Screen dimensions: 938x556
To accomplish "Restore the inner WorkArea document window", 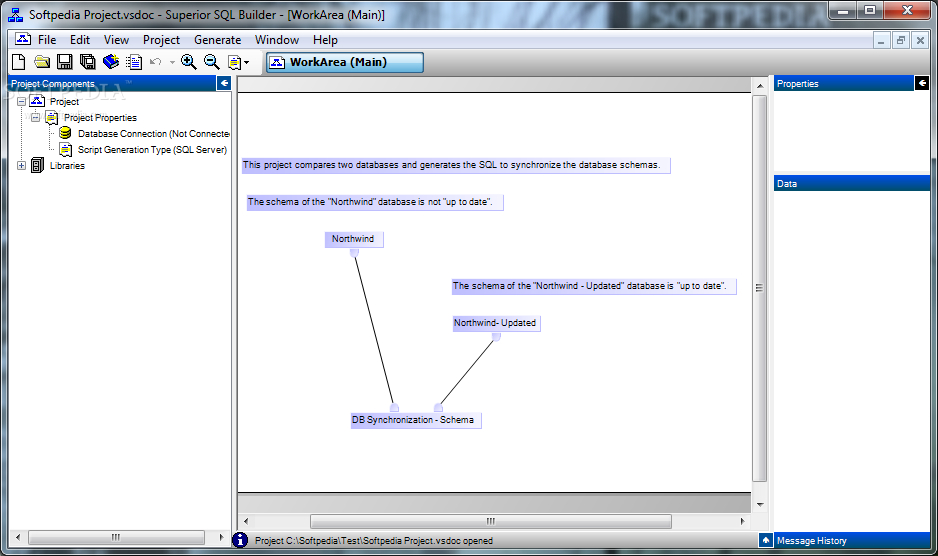I will 900,40.
